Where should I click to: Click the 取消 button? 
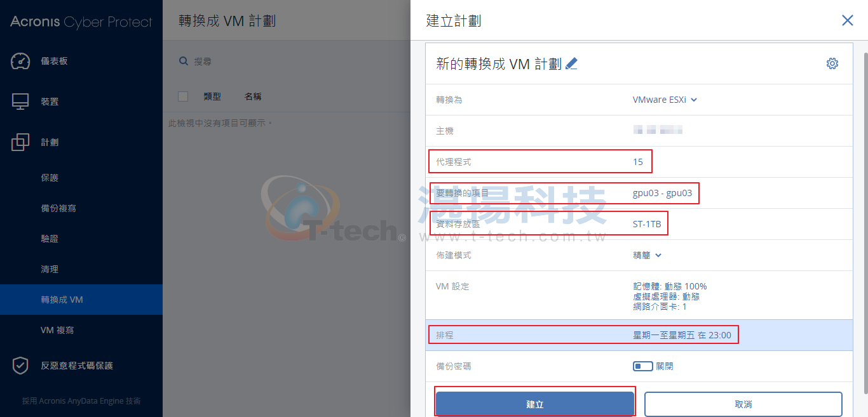(x=743, y=404)
